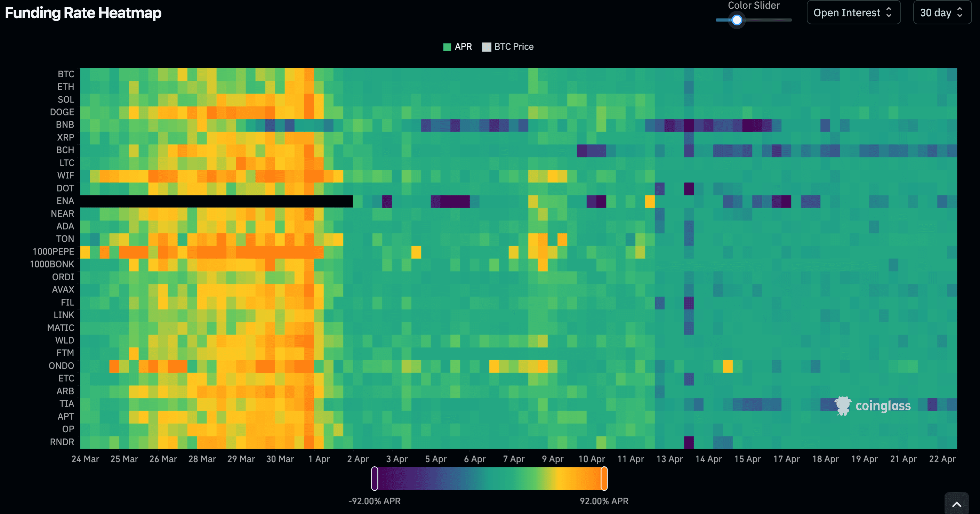
Task: Click the Funding Rate Heatmap title
Action: click(x=83, y=13)
